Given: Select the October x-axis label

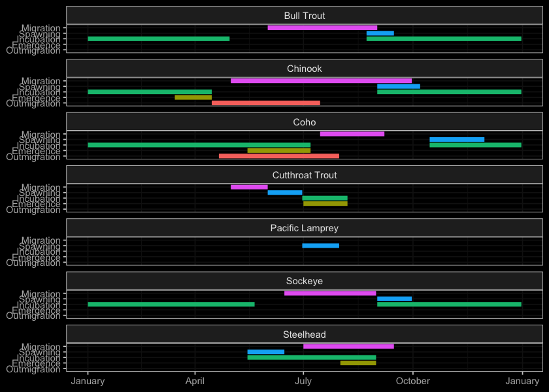Looking at the screenshot, I should (412, 380).
